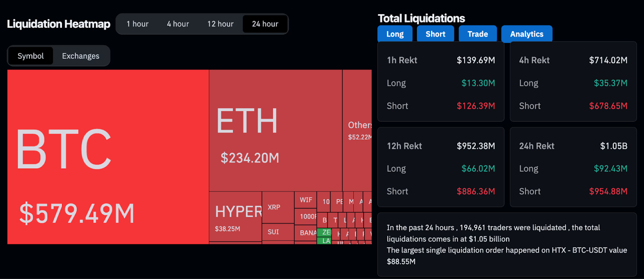Screen dimensions: 644x279
Task: Open the Analytics button
Action: pyautogui.click(x=526, y=34)
